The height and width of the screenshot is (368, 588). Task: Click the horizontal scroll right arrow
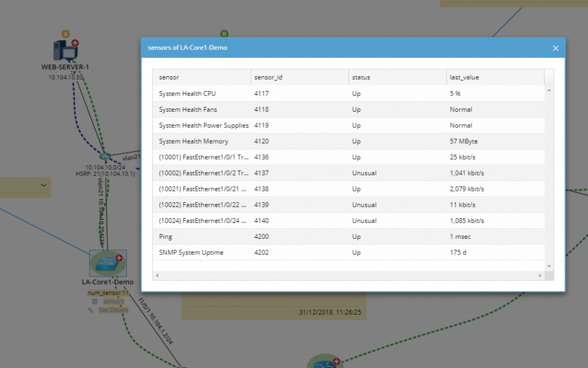(x=540, y=276)
